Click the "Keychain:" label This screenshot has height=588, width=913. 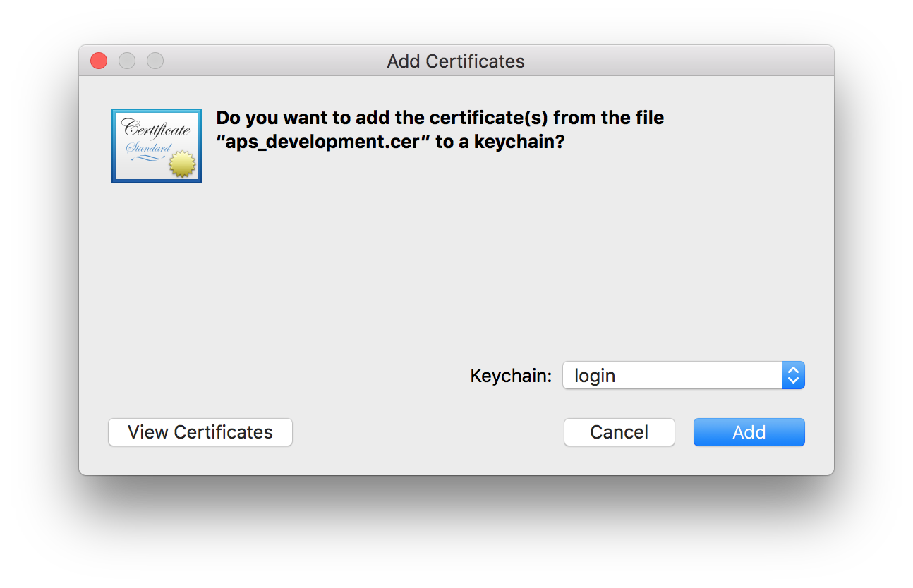coord(511,376)
